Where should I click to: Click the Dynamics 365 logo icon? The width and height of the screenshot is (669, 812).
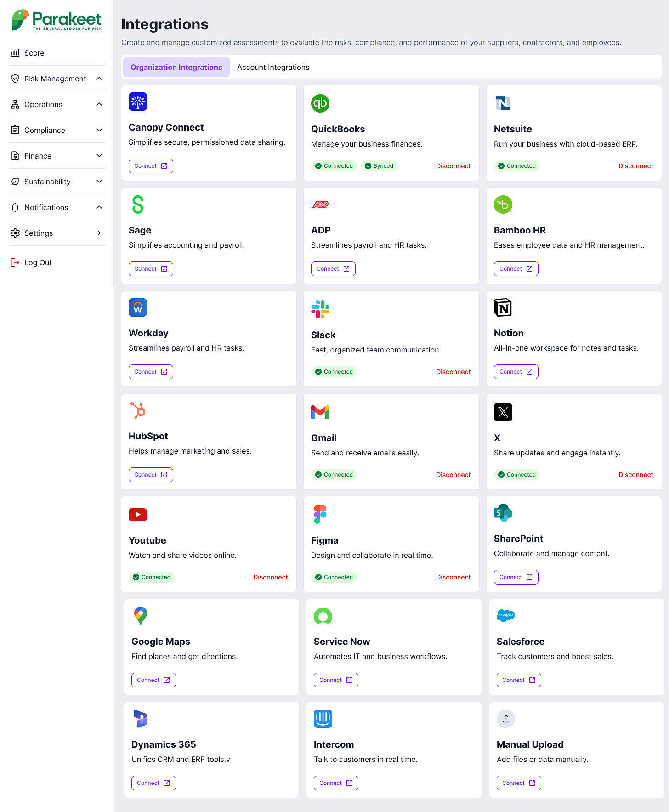[141, 719]
